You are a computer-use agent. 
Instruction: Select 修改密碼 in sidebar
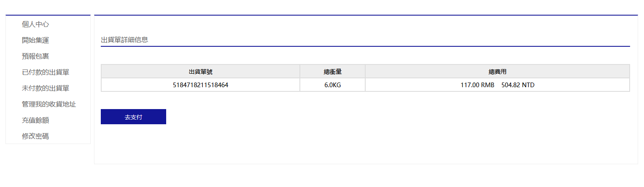click(35, 136)
